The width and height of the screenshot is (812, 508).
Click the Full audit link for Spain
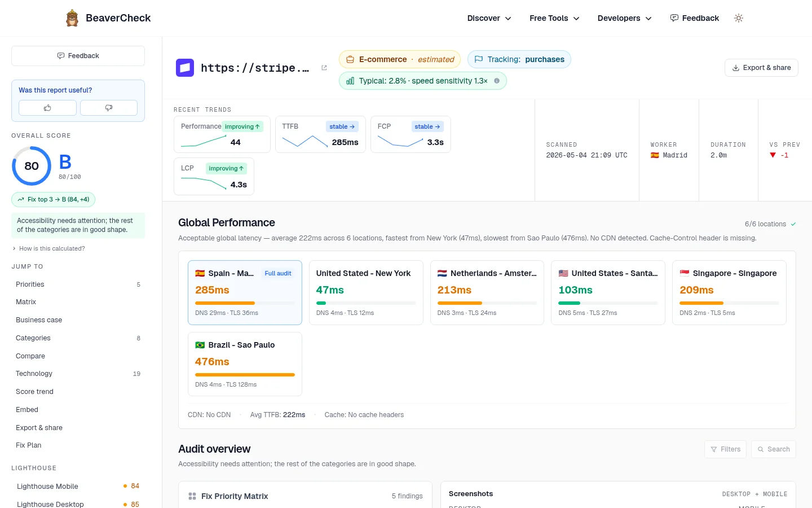(x=278, y=273)
